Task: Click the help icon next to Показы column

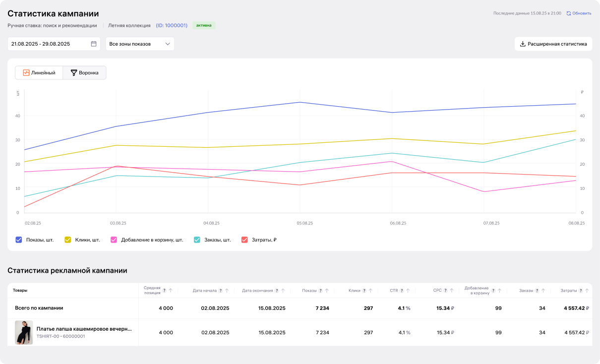Action: point(320,291)
